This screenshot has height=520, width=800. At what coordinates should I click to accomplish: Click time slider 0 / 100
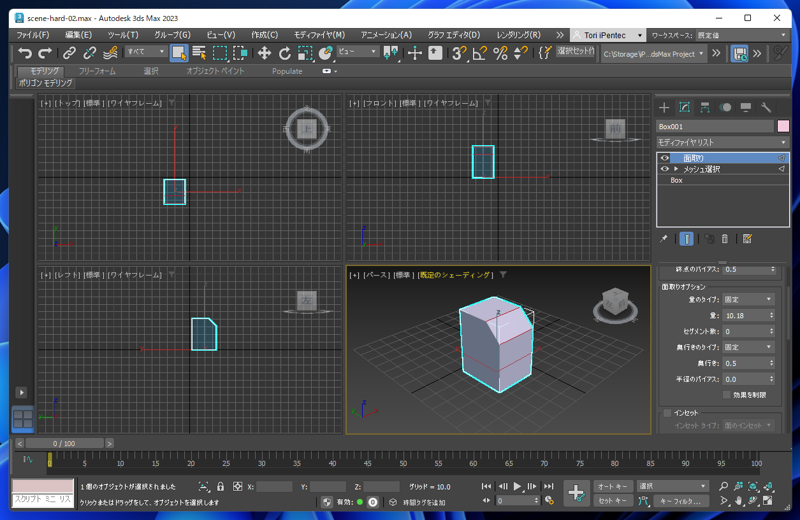64,443
